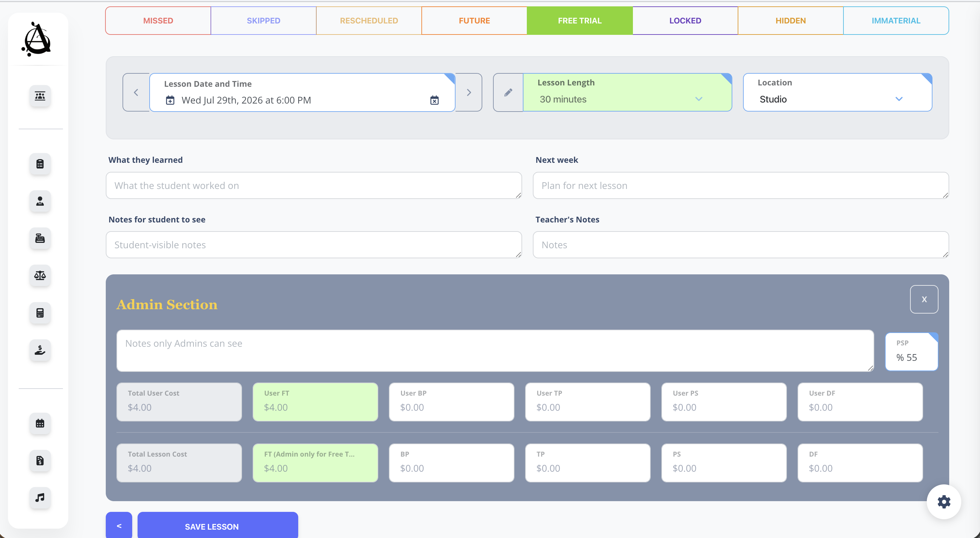Open the group of people sidebar icon
This screenshot has height=538, width=980.
coord(40,96)
